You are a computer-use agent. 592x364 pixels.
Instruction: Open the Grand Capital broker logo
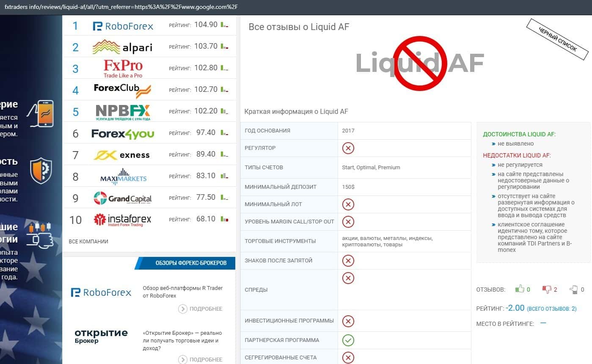(123, 198)
